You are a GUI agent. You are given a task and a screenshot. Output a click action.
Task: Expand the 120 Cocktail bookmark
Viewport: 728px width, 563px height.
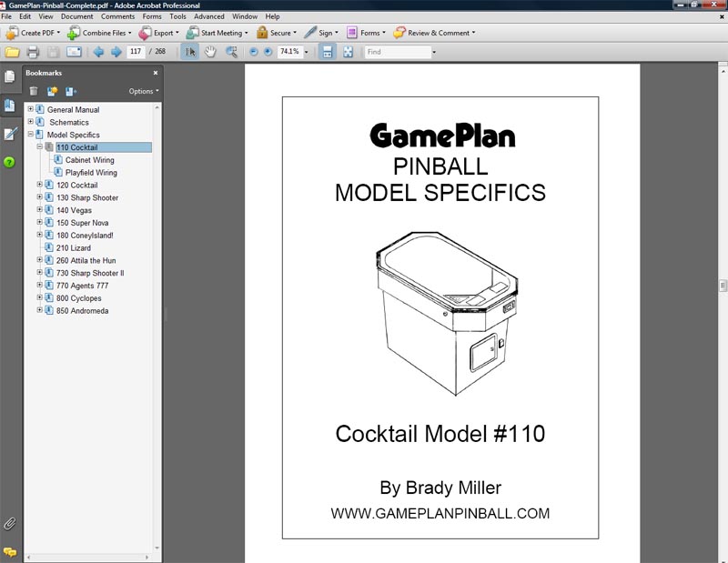click(x=40, y=185)
